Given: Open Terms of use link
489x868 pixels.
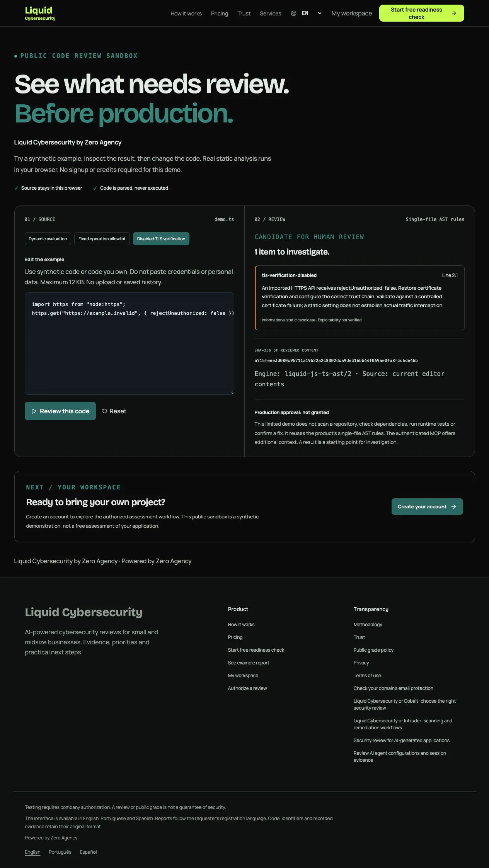Looking at the screenshot, I should [367, 675].
